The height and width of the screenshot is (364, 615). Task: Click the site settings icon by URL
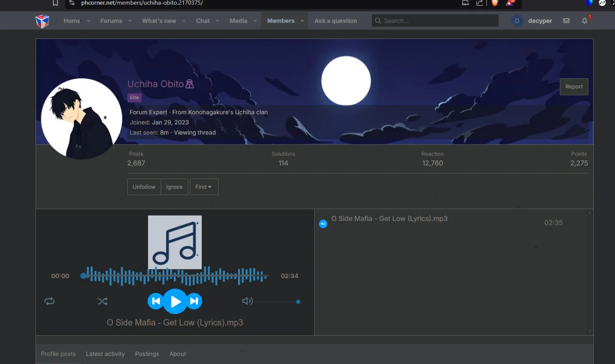coord(72,3)
